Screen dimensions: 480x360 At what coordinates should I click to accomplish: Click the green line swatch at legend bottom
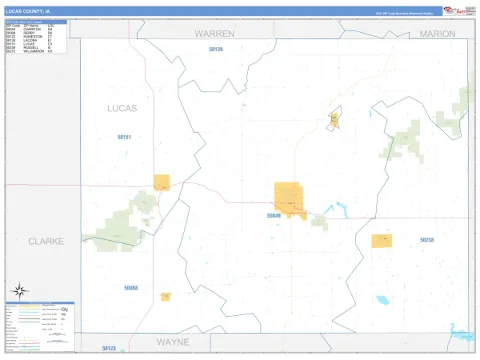click(29, 350)
